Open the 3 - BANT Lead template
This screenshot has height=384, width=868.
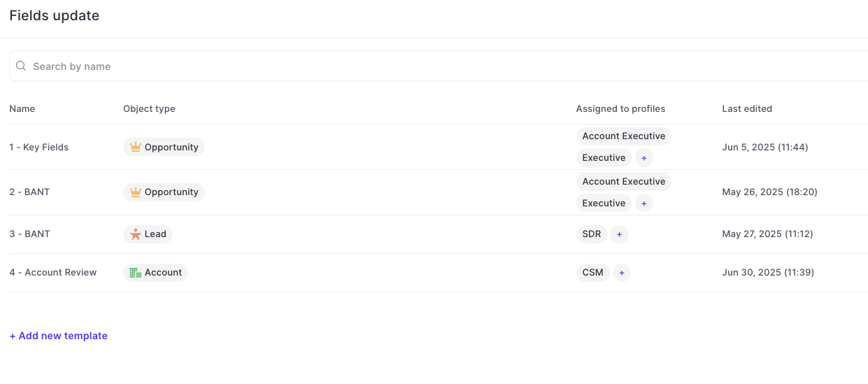29,234
